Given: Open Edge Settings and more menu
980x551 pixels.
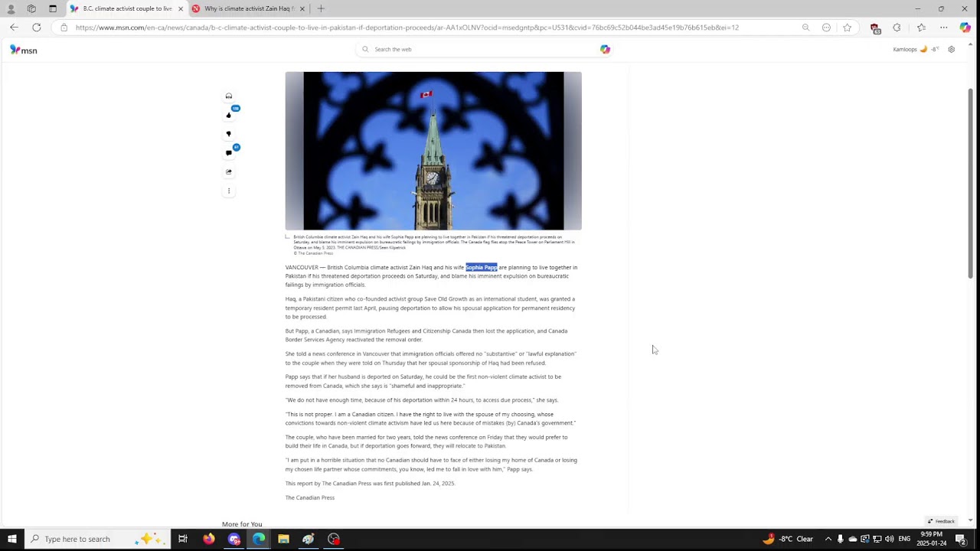Looking at the screenshot, I should 943,28.
